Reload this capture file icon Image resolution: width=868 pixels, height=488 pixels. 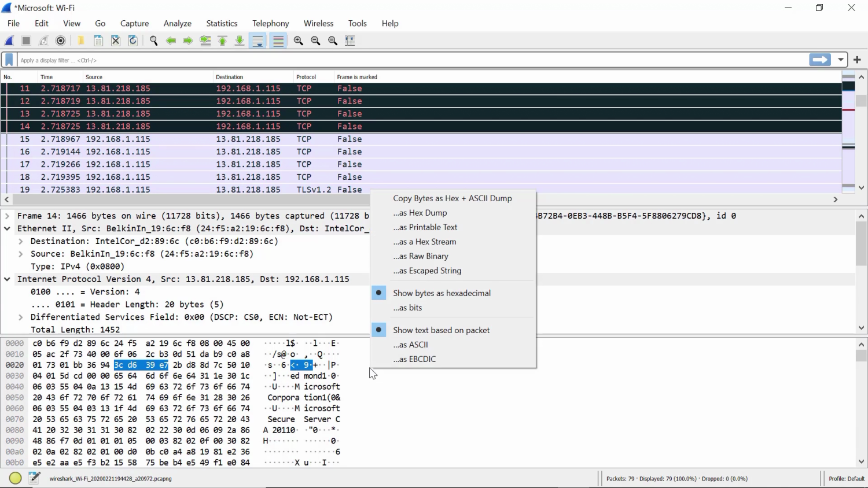click(x=133, y=40)
